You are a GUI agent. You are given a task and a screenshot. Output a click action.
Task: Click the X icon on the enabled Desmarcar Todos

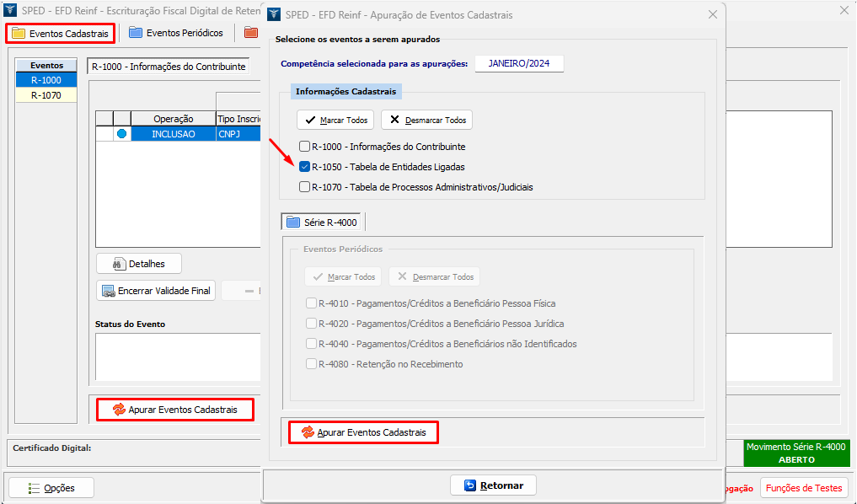[x=394, y=121]
